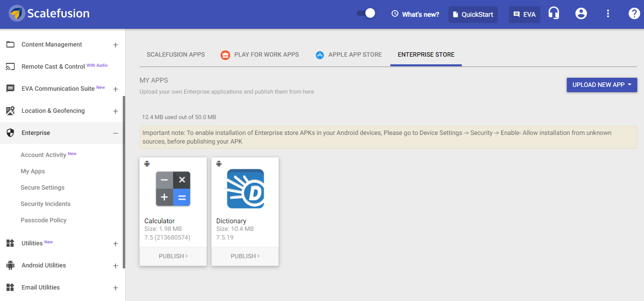The image size is (644, 301).
Task: Click the Remote Cast & Control cast icon
Action: [x=10, y=66]
